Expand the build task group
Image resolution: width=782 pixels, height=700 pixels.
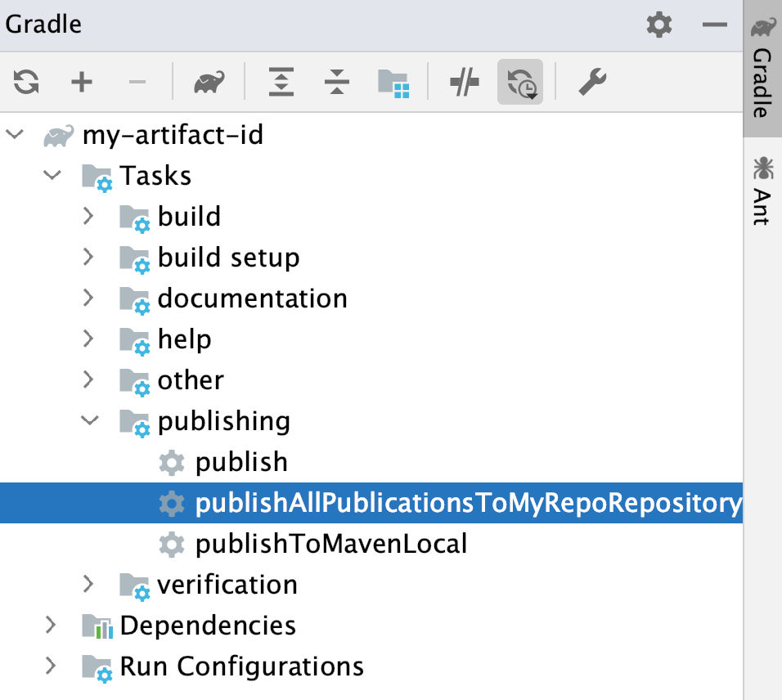[x=88, y=217]
